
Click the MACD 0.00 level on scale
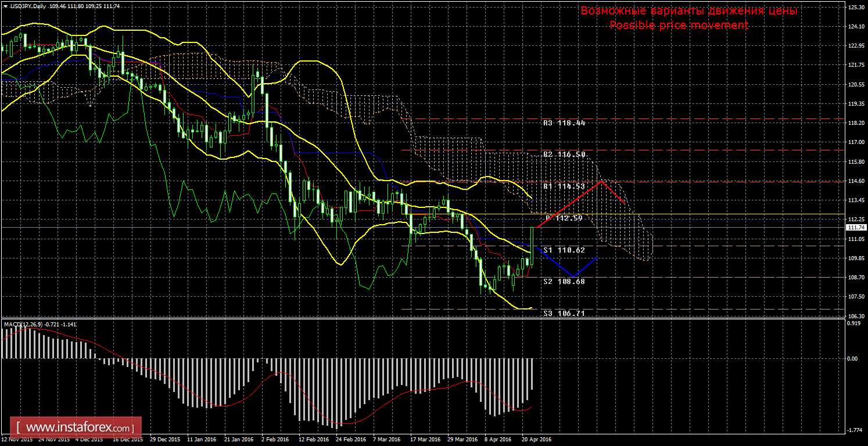click(x=852, y=359)
